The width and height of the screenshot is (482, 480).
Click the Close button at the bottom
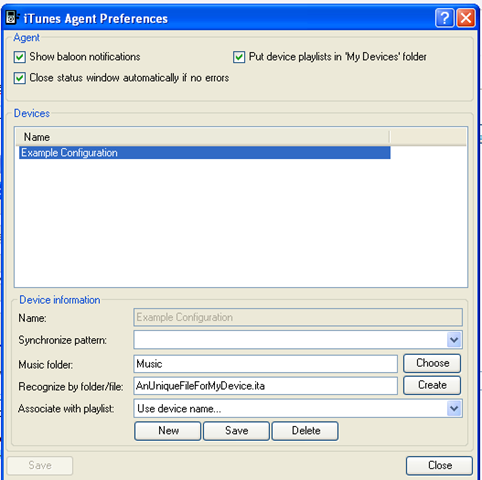pyautogui.click(x=439, y=465)
